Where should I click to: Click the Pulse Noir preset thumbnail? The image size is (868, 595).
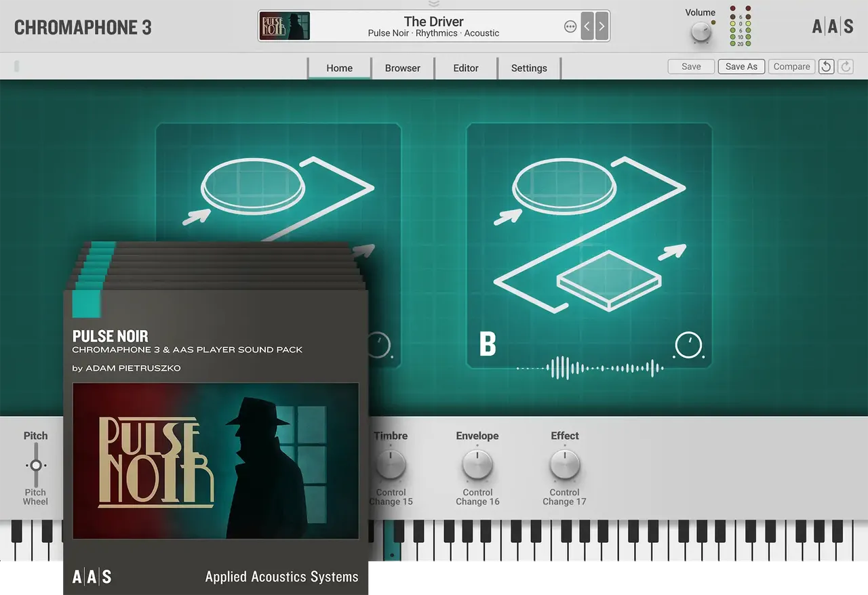tap(285, 26)
